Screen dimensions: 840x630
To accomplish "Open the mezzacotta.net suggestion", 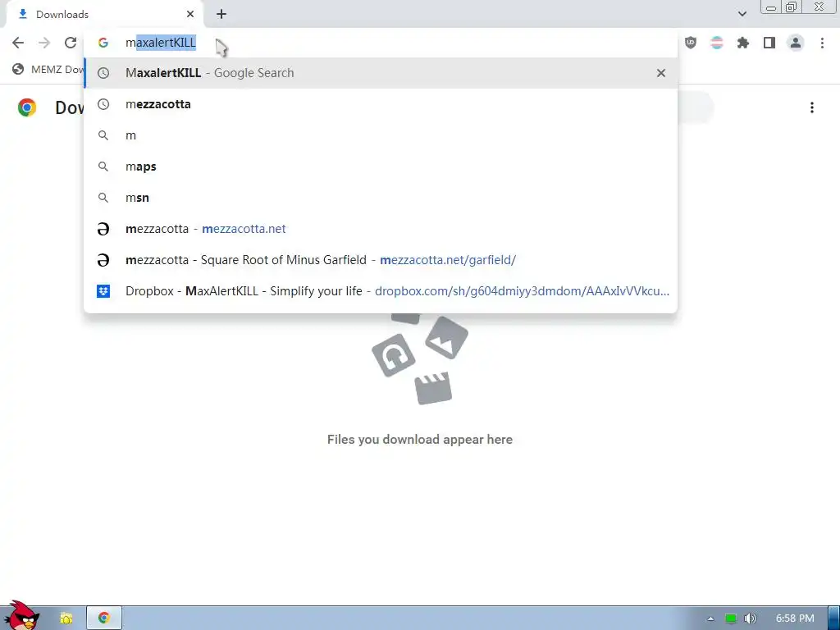I will click(x=381, y=228).
